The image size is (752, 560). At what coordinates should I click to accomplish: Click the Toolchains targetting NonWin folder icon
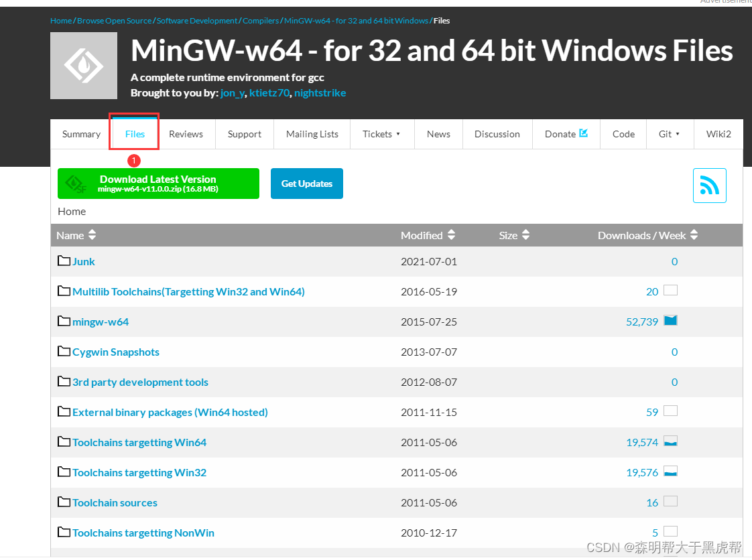[64, 532]
